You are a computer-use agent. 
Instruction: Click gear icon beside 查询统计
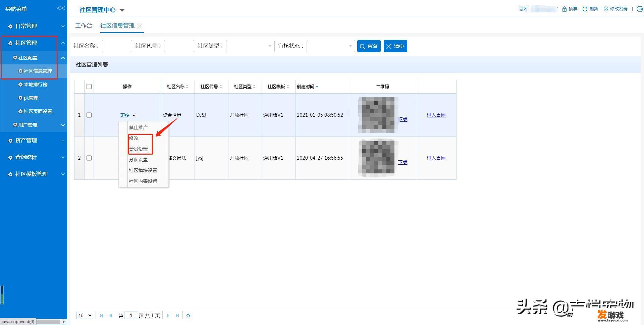pyautogui.click(x=10, y=157)
